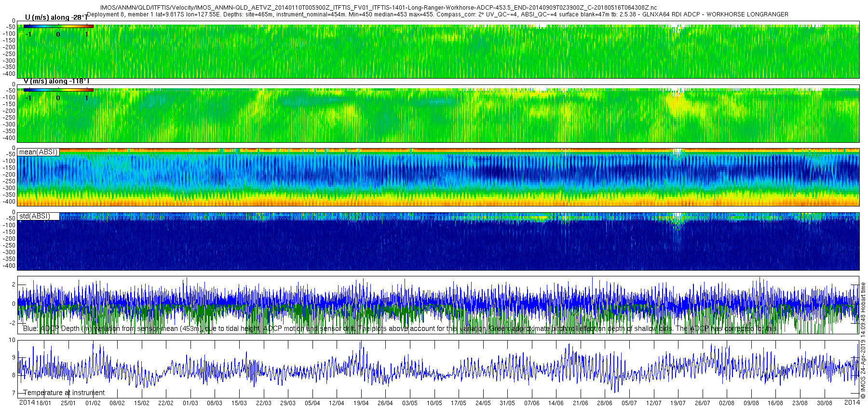
Task: Click the '26/04' date tick label
Action: coord(385,403)
